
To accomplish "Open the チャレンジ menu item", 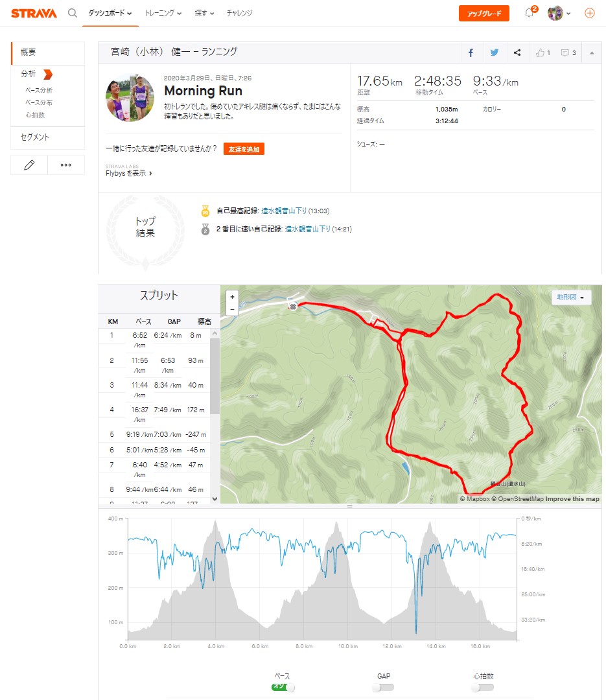I will point(239,13).
